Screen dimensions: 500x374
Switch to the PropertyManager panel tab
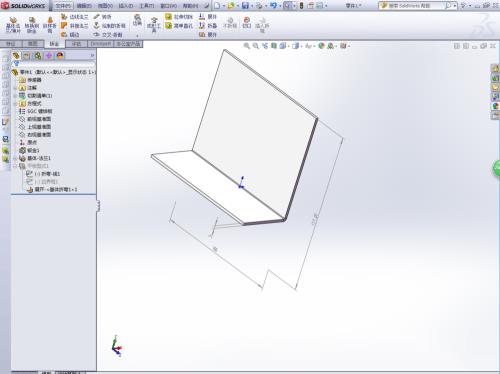coord(27,56)
